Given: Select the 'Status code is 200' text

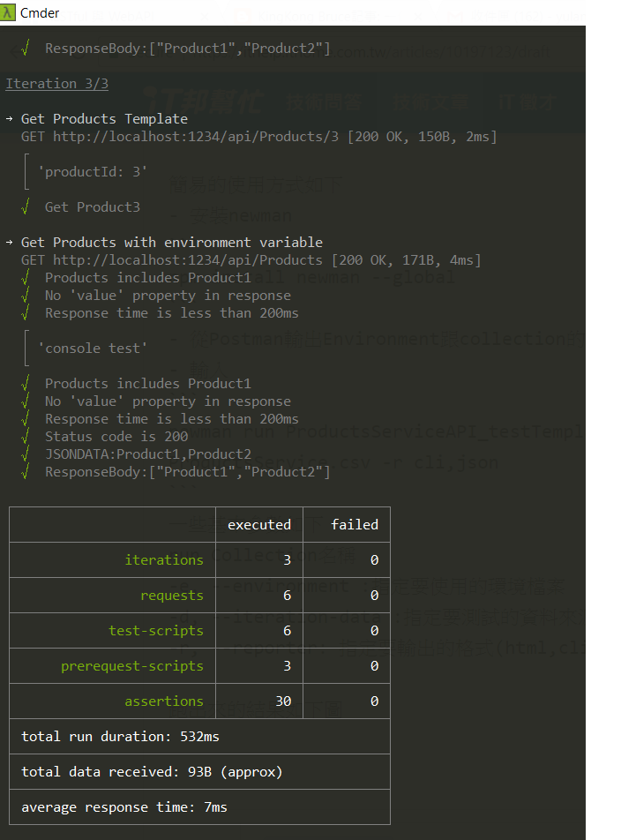Looking at the screenshot, I should pyautogui.click(x=116, y=437).
